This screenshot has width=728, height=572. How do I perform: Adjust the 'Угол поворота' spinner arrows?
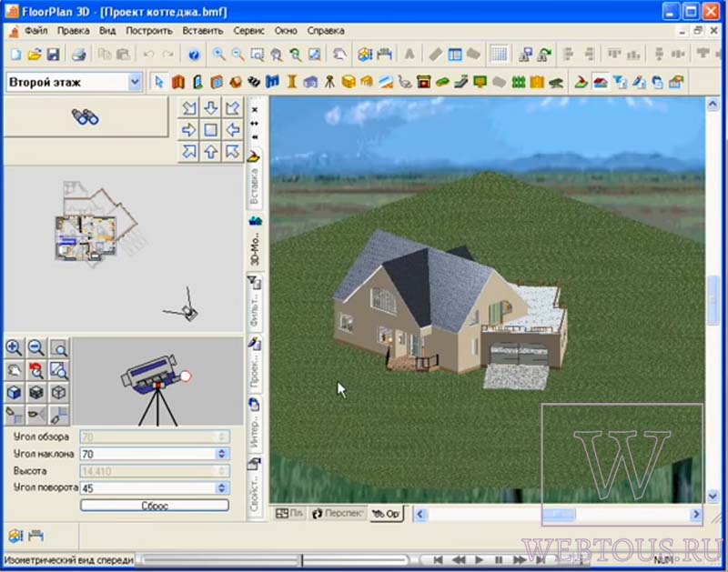221,488
